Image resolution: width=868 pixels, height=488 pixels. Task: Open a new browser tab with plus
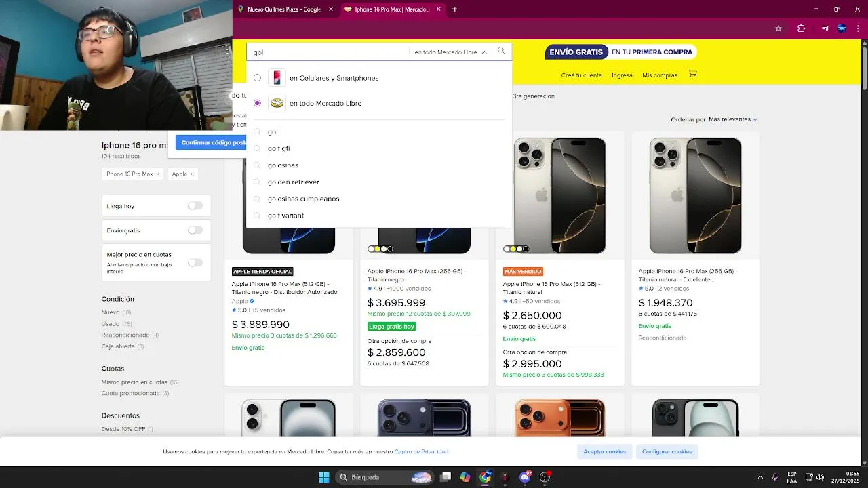[454, 9]
